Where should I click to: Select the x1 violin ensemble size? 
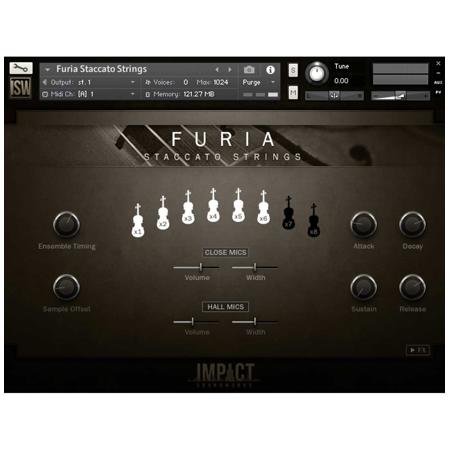coord(138,220)
